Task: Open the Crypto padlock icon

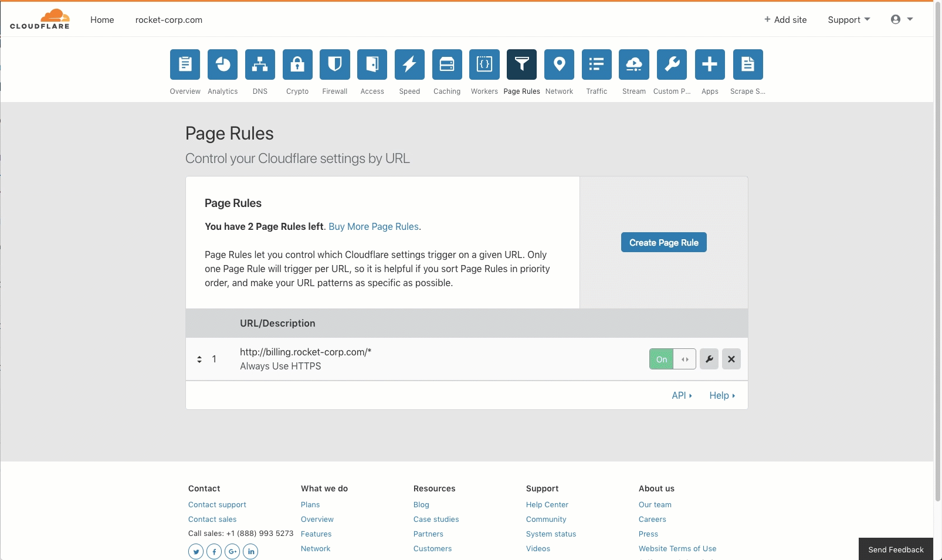Action: (297, 65)
